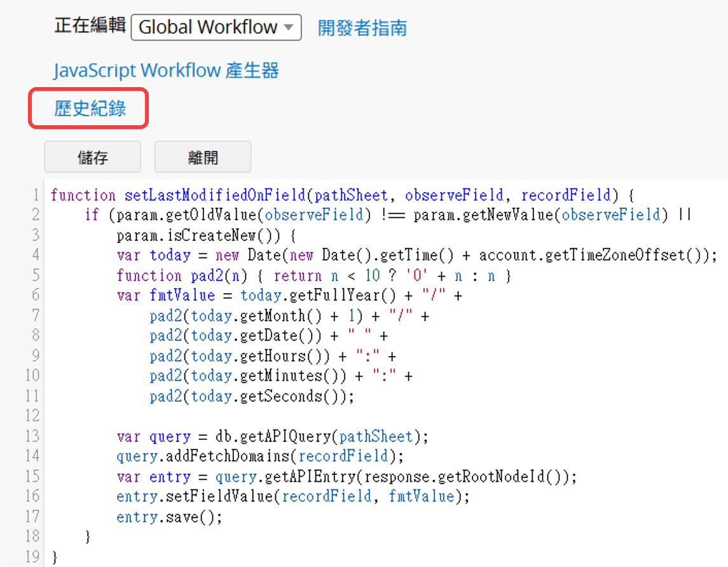Click 'setLastModifiedOnField' function name on line 1
Image resolution: width=728 pixels, height=567 pixels.
click(x=215, y=195)
